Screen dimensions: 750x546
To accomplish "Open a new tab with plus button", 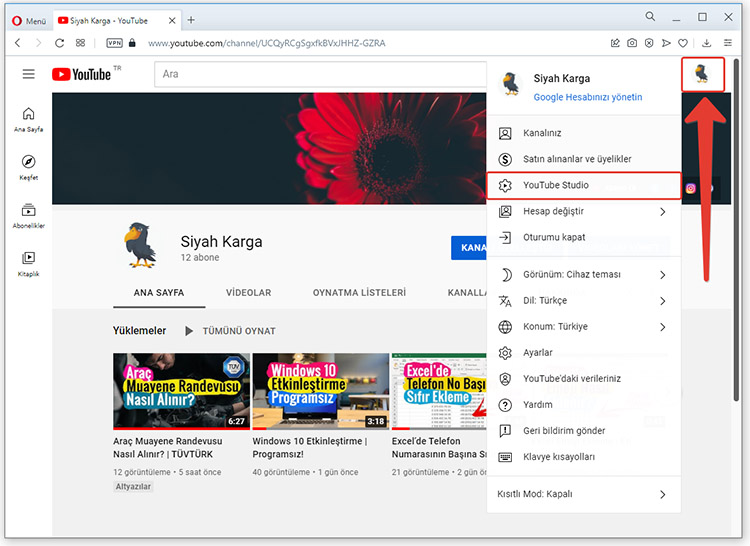I will point(191,20).
